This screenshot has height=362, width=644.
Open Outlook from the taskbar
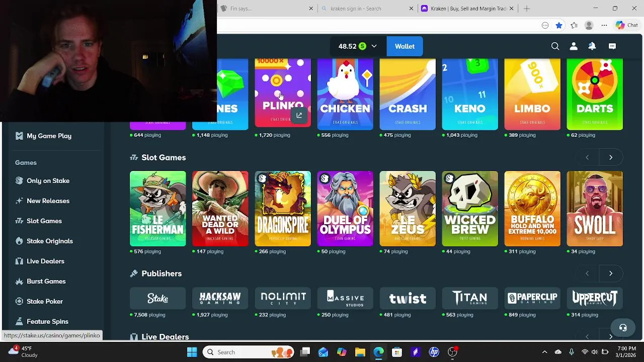[x=323, y=352]
